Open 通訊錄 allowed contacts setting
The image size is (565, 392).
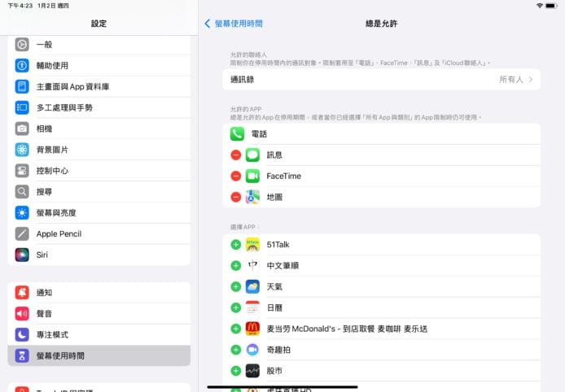point(381,80)
